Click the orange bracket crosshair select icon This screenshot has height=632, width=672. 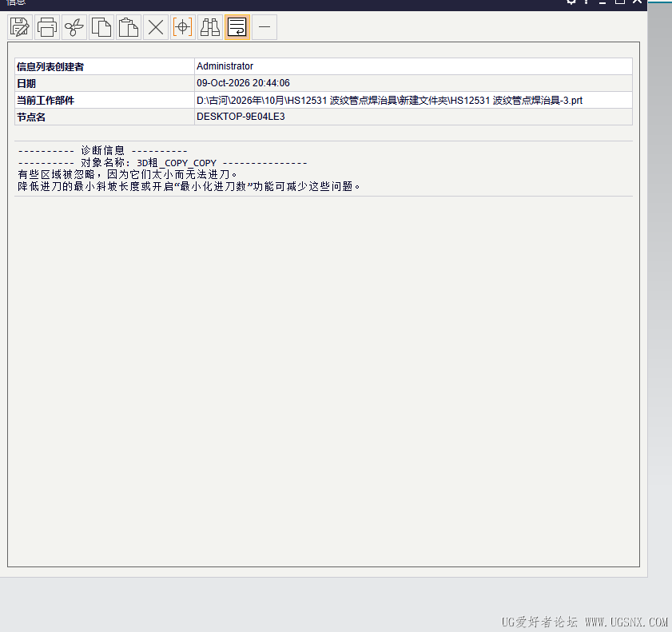coord(183,27)
